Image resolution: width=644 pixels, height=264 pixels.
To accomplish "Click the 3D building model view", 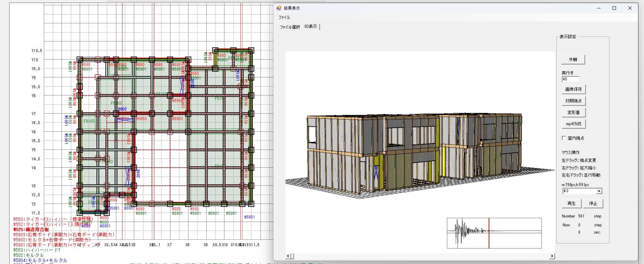I will (420, 152).
